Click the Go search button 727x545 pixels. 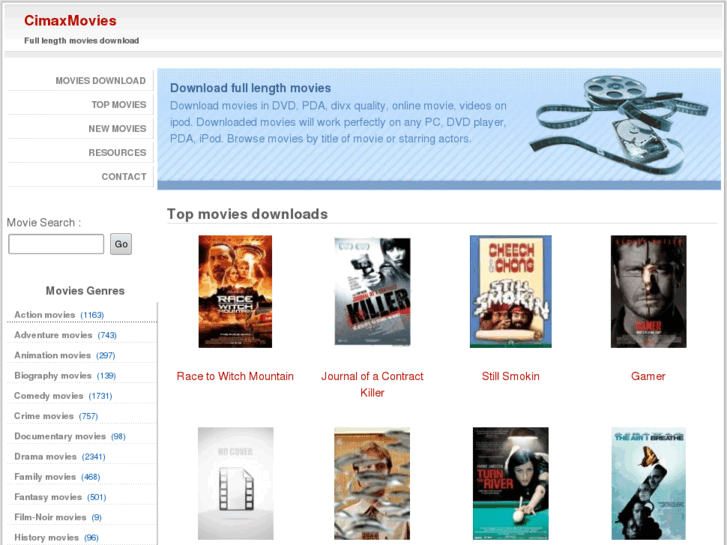121,244
